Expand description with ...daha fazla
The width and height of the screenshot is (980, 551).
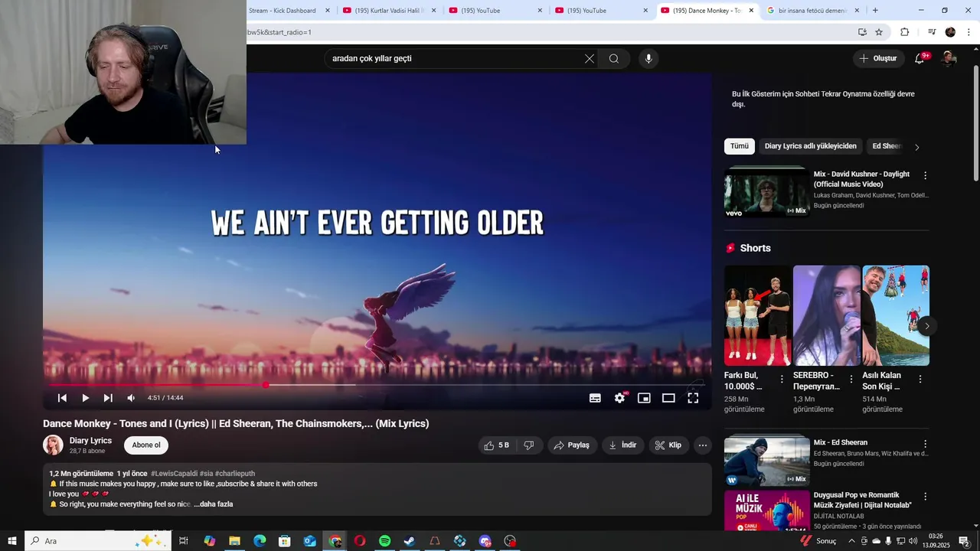click(214, 504)
